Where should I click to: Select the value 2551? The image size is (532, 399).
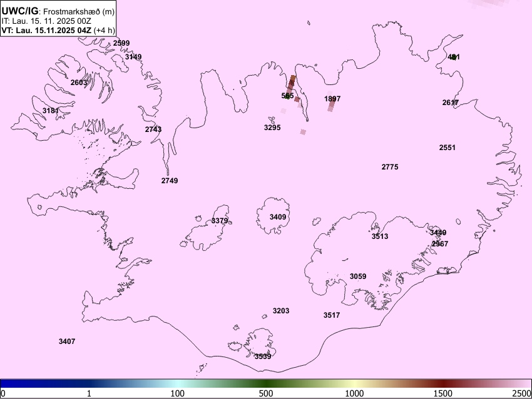(x=447, y=148)
